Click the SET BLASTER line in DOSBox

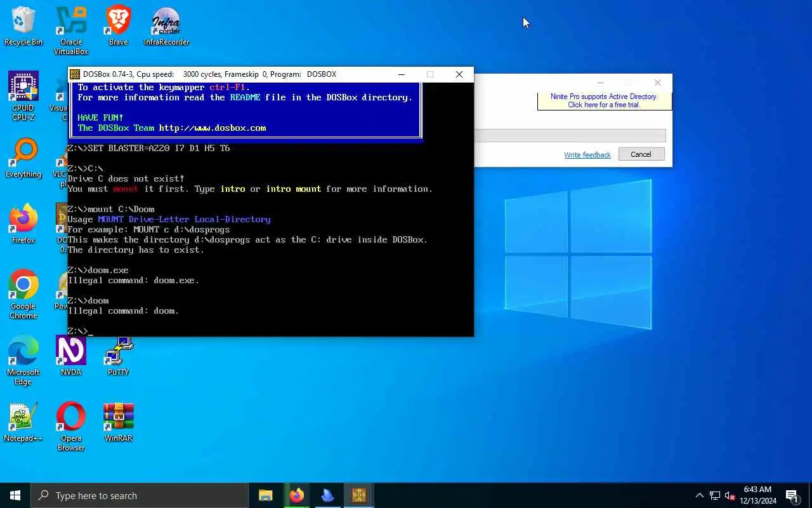pyautogui.click(x=148, y=148)
